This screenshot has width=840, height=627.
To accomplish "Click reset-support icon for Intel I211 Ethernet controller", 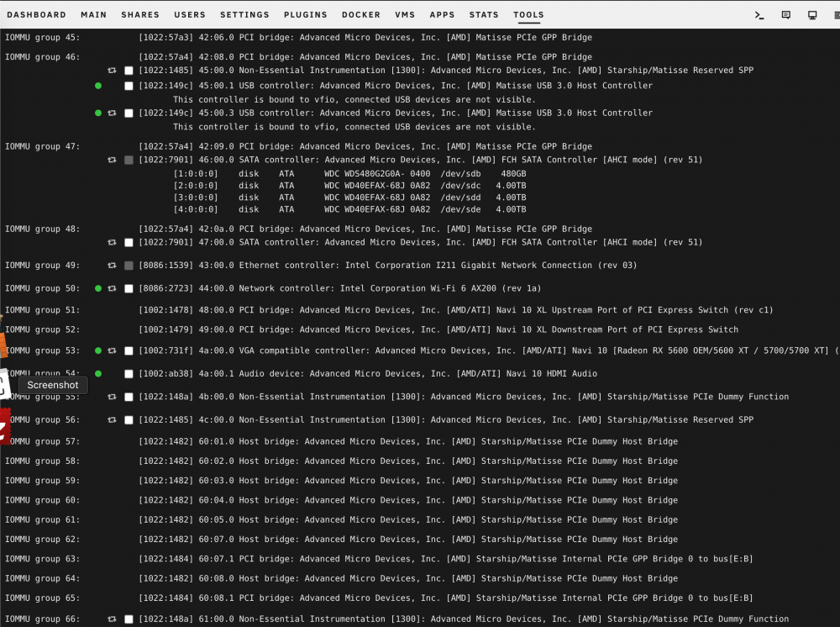I will 112,266.
